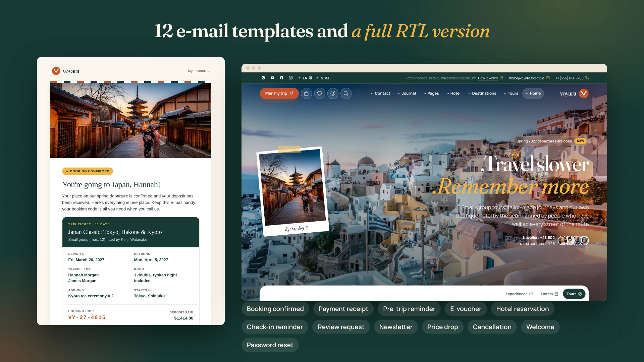Click the Payment receipt template tag
Image resolution: width=644 pixels, height=362 pixels.
(x=343, y=309)
